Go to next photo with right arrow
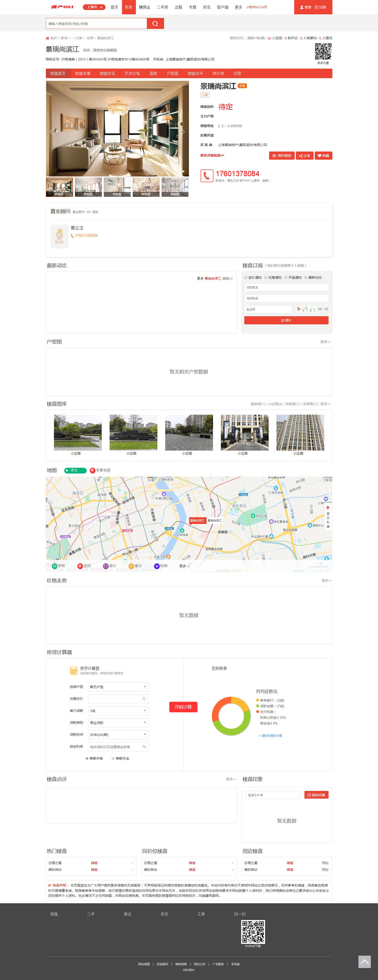The height and width of the screenshot is (980, 378). (x=183, y=132)
